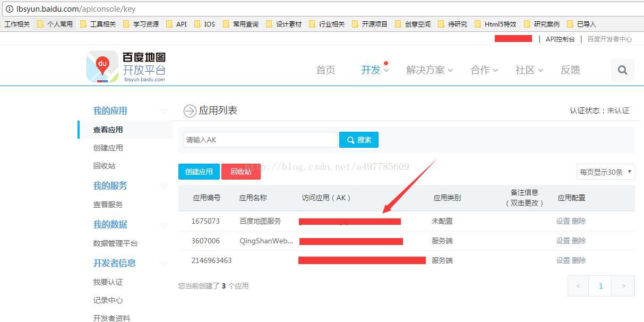Click 删除 for app 2146963463
This screenshot has width=644, height=322.
[579, 260]
